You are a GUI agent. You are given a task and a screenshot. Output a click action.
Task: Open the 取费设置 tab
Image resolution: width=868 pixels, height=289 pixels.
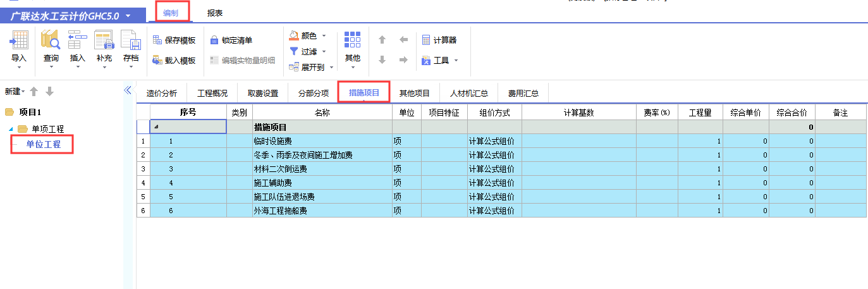[263, 93]
